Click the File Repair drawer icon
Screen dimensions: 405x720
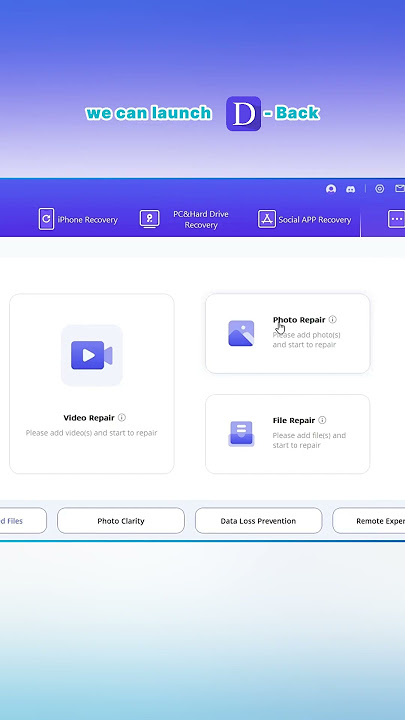click(x=241, y=433)
